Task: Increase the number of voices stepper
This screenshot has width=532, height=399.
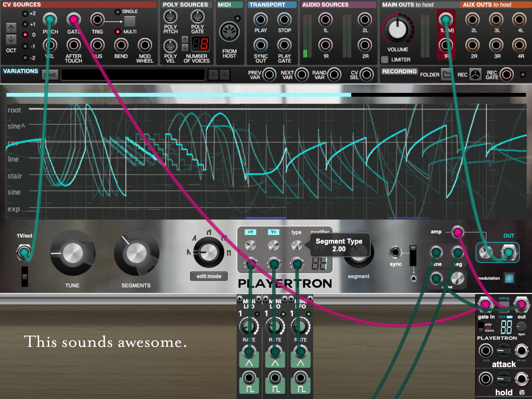Action: [185, 40]
